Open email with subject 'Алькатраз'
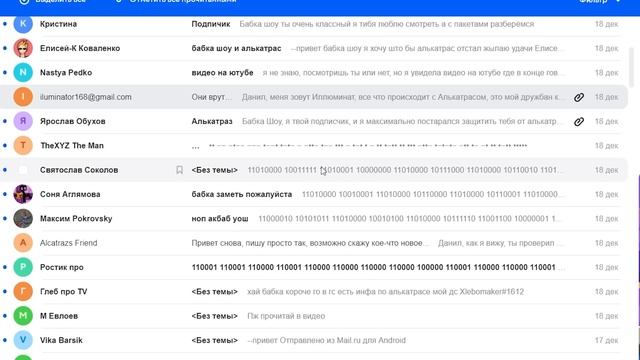Viewport: 640px width, 360px height. pos(212,121)
